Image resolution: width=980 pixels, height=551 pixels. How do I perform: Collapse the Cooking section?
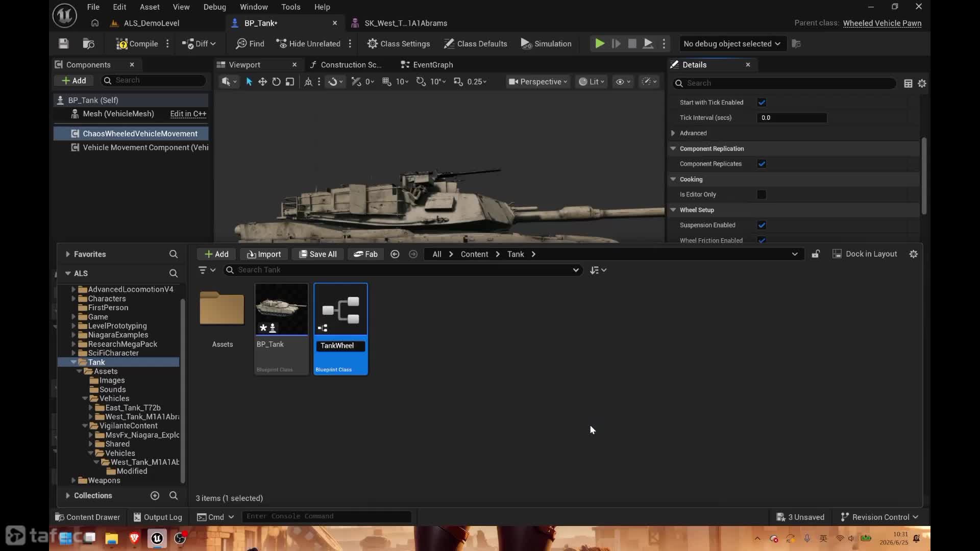[x=673, y=179]
